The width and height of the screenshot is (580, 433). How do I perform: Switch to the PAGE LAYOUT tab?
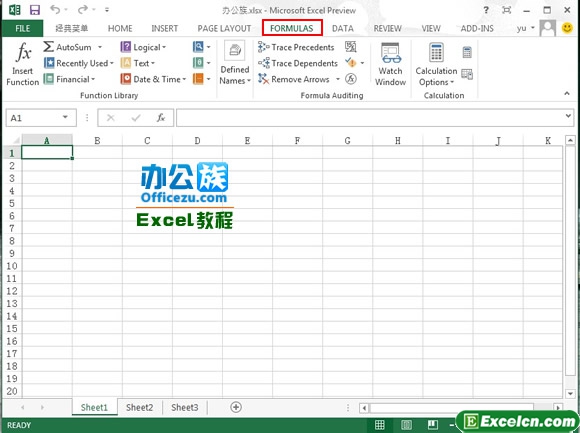[224, 28]
